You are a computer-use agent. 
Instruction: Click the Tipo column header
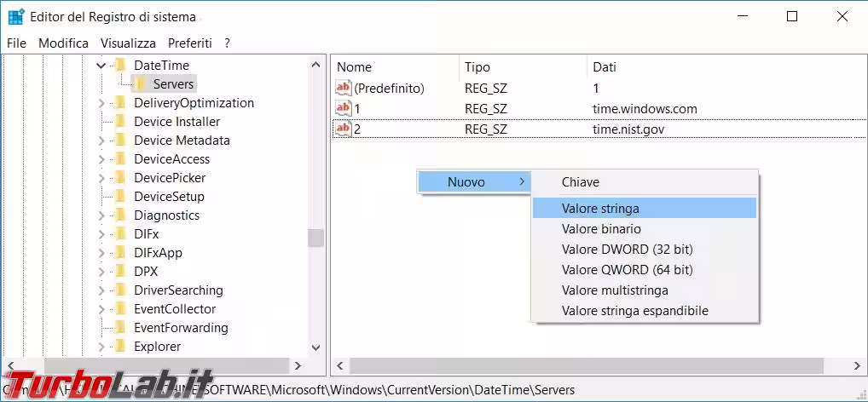click(477, 67)
